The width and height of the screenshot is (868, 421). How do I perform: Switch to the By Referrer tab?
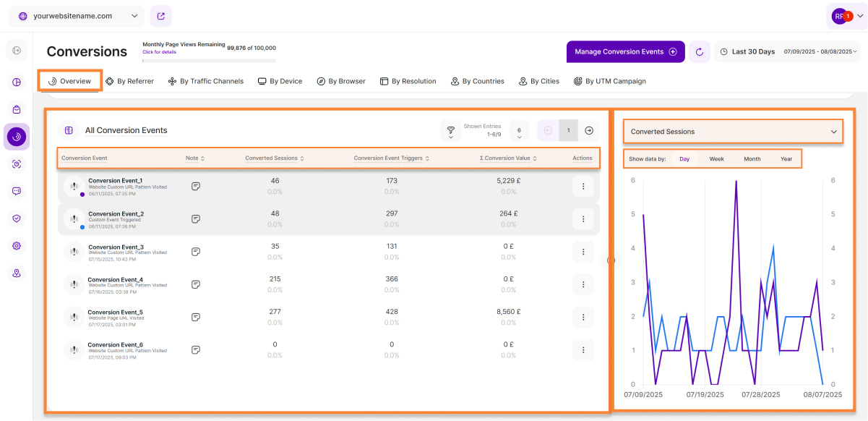129,81
